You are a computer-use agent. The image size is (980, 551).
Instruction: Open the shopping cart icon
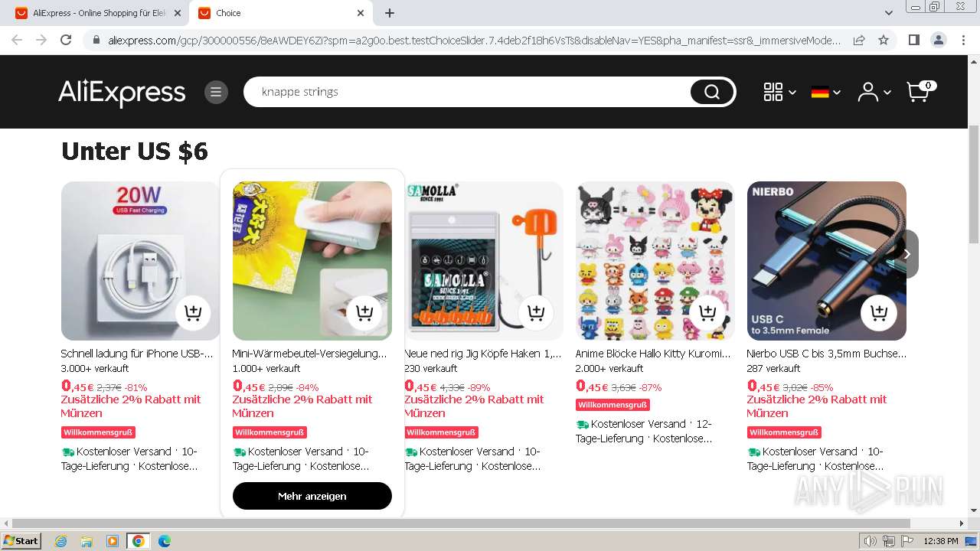point(920,91)
